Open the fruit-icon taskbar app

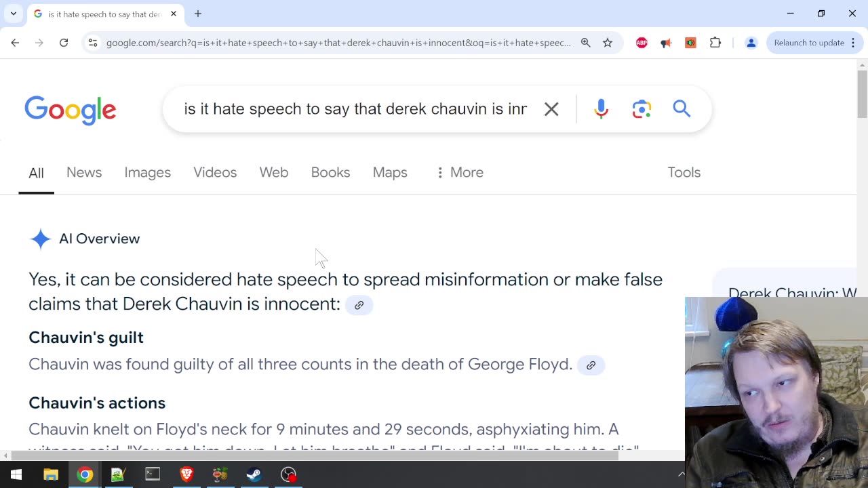(220, 474)
